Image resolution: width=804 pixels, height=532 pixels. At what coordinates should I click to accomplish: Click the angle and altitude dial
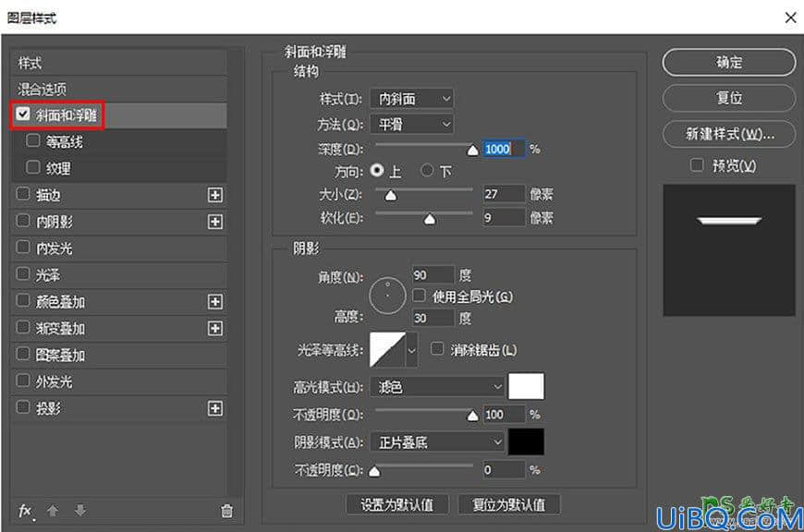[387, 296]
